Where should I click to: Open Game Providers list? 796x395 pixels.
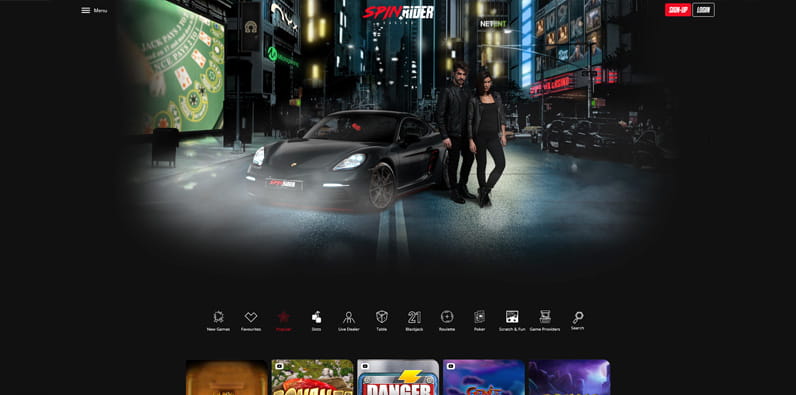point(545,321)
